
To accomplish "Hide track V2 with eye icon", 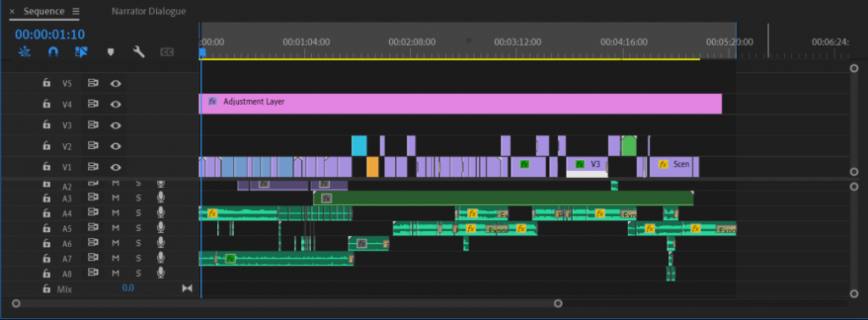I will point(115,146).
